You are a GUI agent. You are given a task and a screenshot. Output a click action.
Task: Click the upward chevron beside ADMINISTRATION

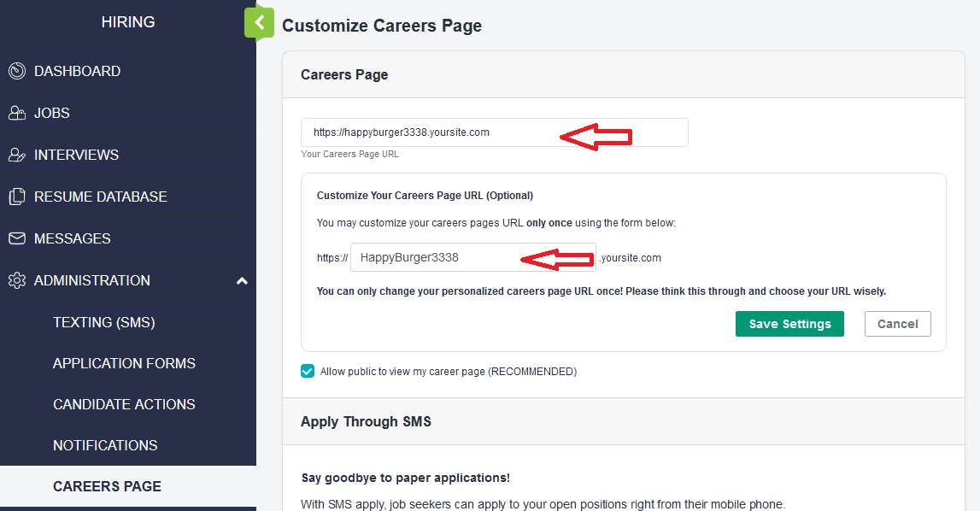click(242, 280)
